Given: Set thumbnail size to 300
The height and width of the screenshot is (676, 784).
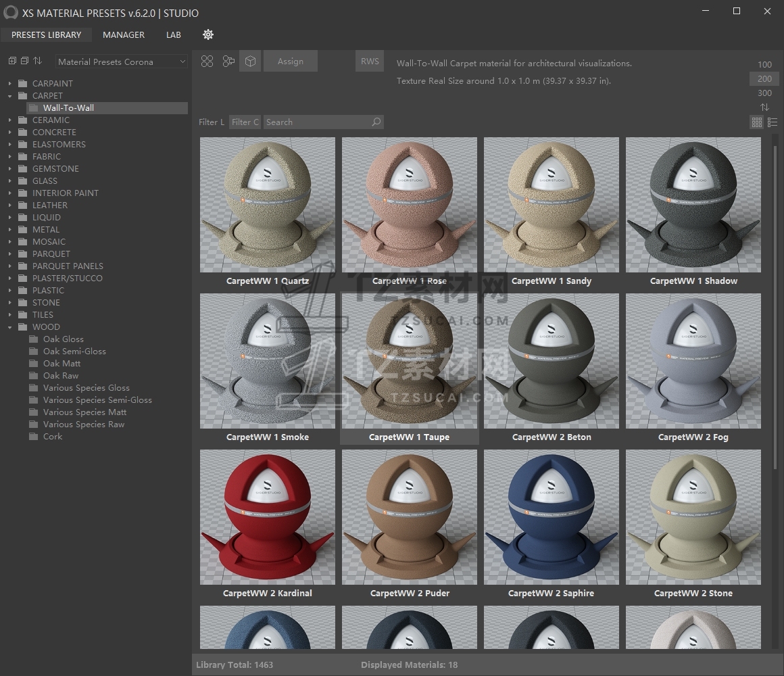Looking at the screenshot, I should click(x=764, y=93).
